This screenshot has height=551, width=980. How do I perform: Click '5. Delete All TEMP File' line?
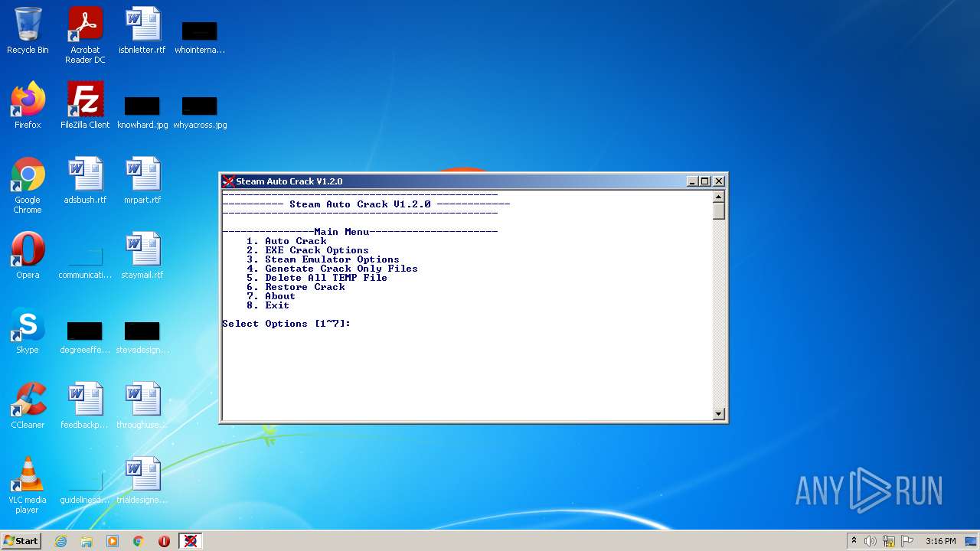(x=317, y=278)
